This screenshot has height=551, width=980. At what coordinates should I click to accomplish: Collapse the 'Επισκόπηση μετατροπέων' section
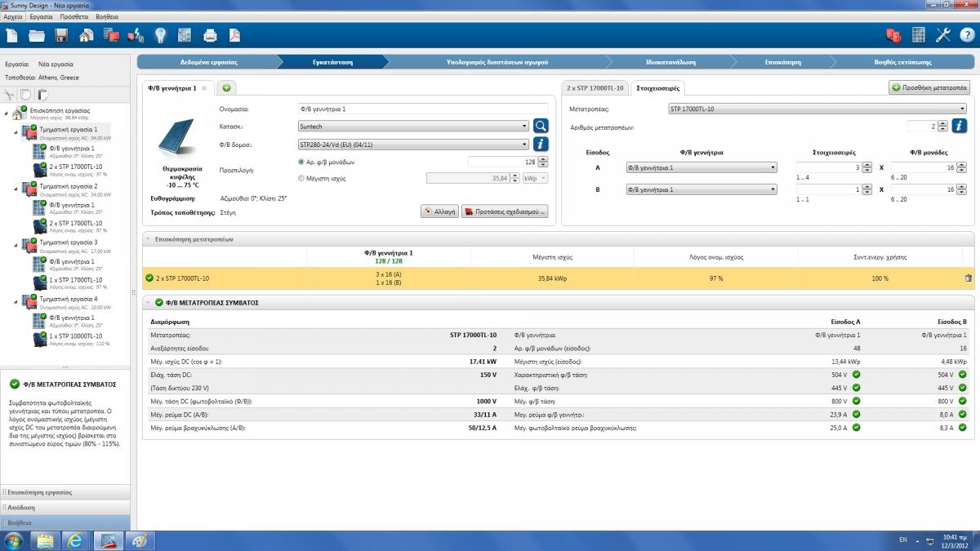coord(149,239)
